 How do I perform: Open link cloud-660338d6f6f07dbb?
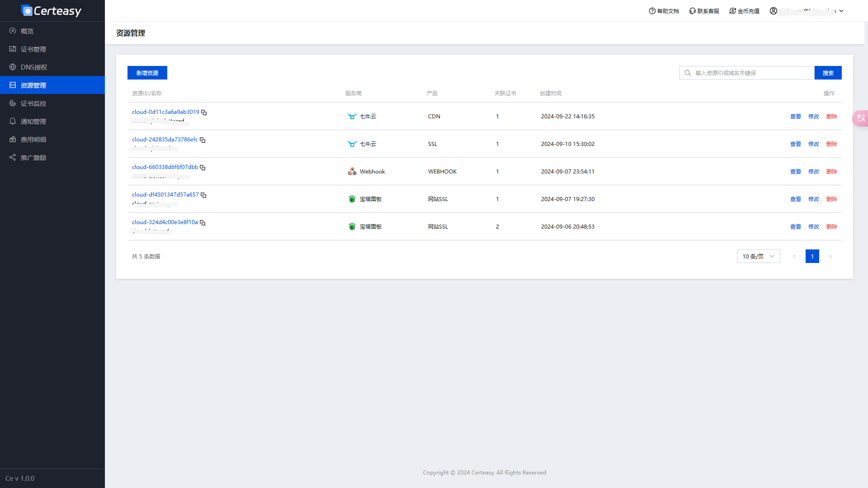click(x=165, y=167)
